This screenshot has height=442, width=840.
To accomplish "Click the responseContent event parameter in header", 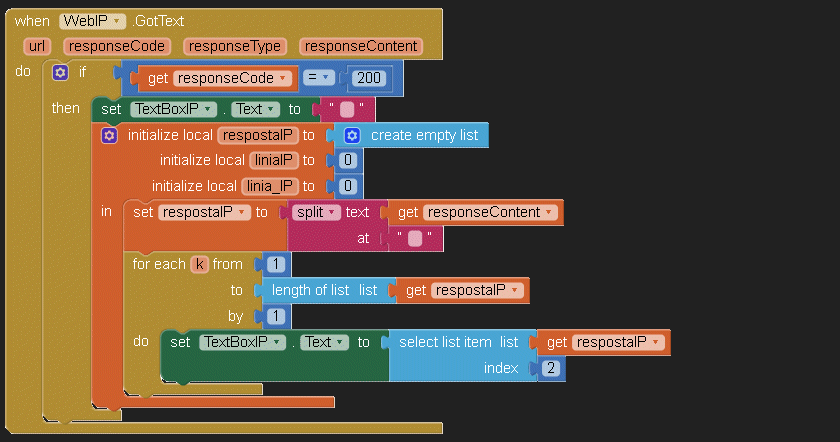I will point(360,46).
